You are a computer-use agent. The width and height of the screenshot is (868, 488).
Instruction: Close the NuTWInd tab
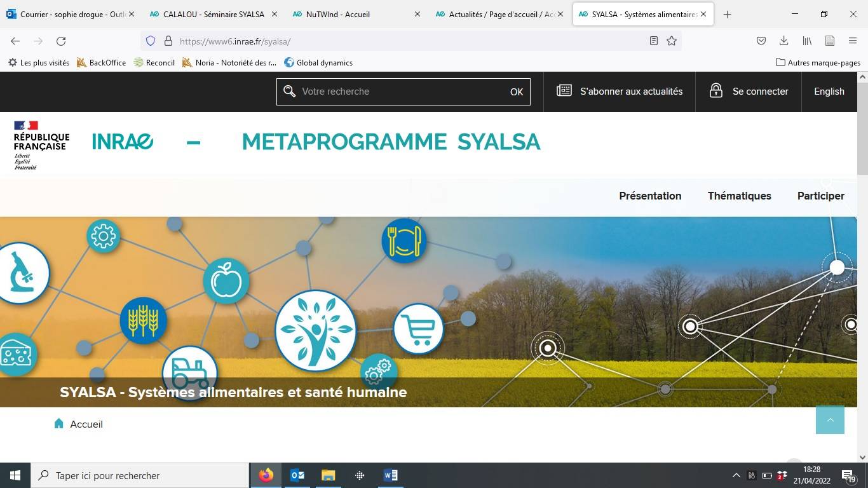(x=417, y=14)
